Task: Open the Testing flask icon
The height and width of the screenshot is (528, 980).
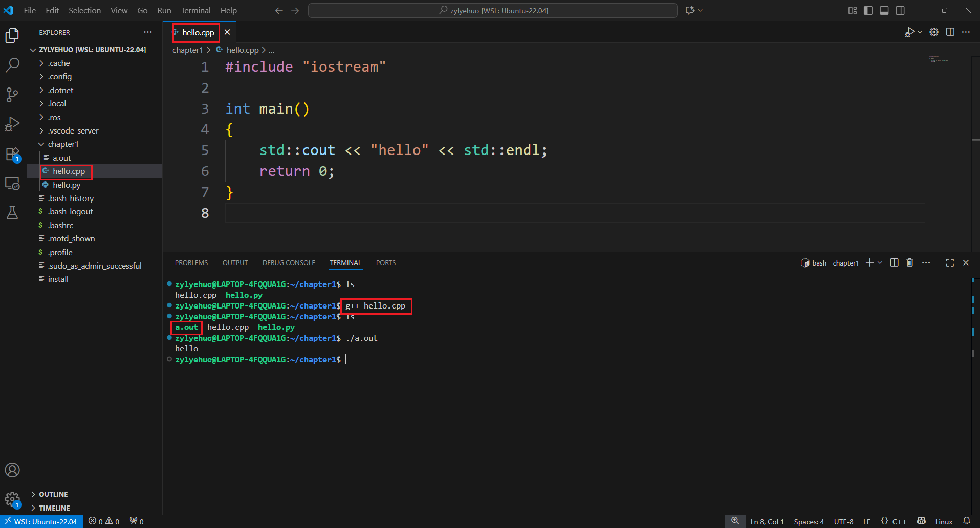Action: pos(12,212)
